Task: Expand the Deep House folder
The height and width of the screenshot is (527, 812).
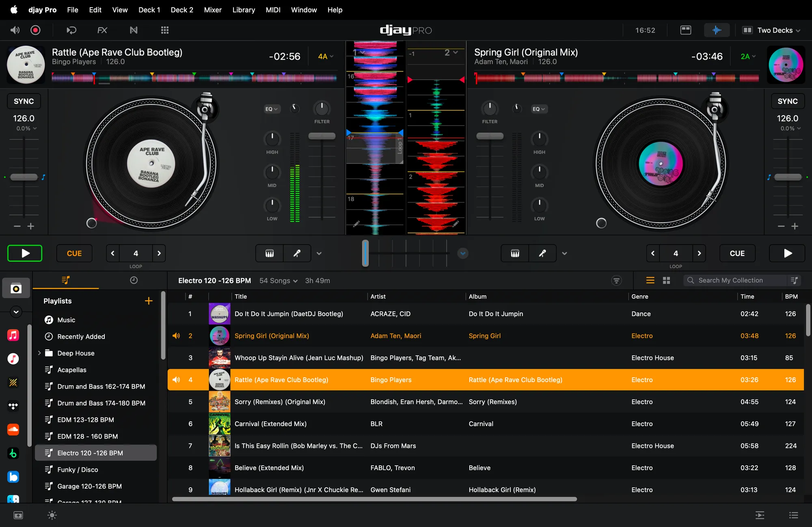Action: coord(39,353)
